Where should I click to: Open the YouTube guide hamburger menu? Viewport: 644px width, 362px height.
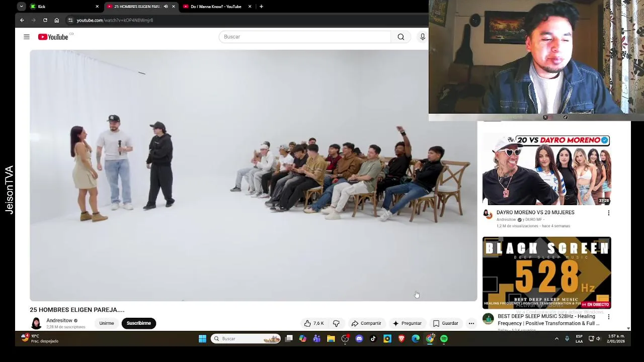(27, 37)
